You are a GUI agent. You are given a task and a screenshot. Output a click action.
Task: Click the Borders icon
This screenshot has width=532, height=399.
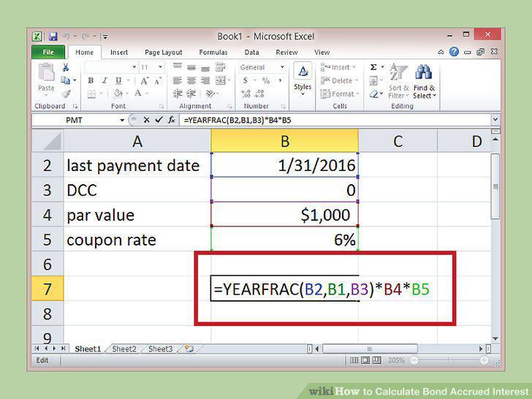91,94
